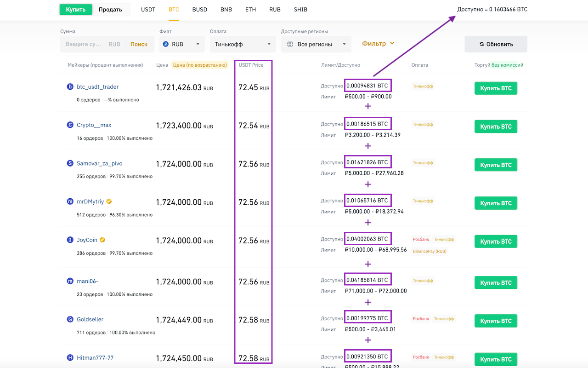Click the Обновить refresh button
588x368 pixels.
click(x=496, y=44)
